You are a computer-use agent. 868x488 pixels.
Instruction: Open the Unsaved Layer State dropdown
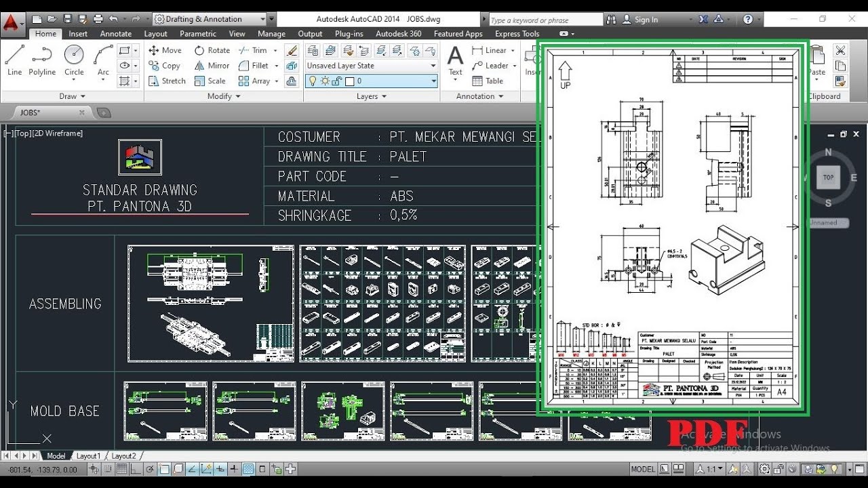371,66
